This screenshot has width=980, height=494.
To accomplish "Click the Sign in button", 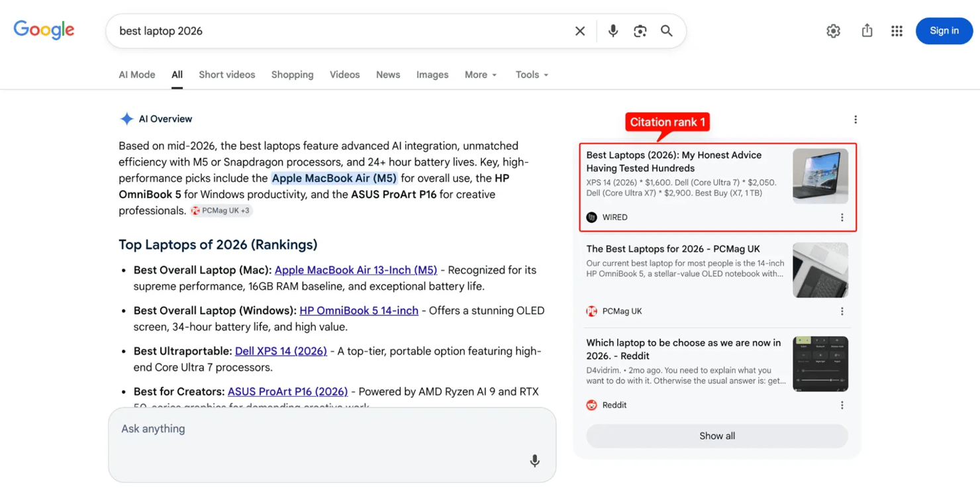I will coord(944,31).
